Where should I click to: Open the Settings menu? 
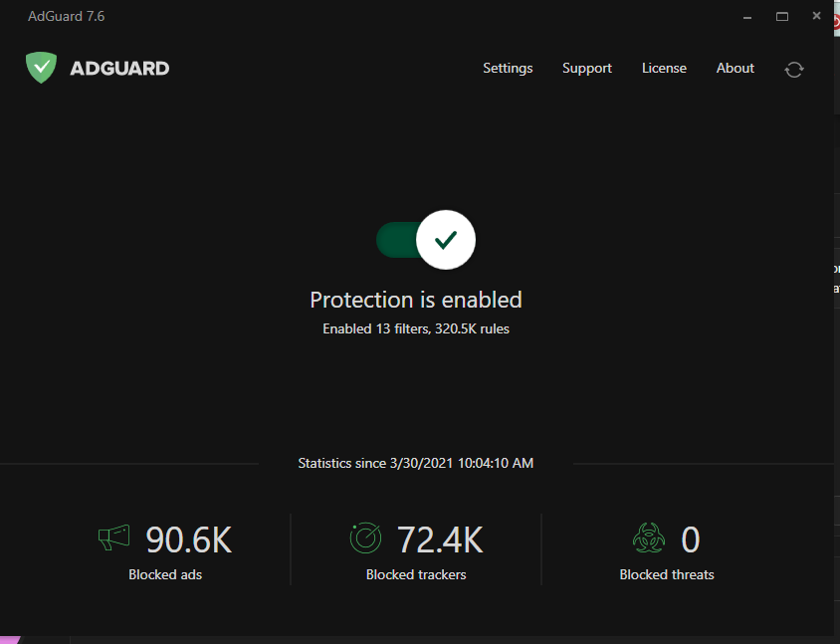[508, 68]
